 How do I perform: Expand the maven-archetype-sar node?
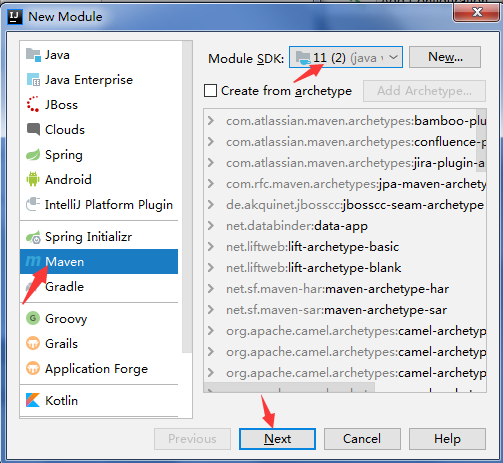click(210, 310)
